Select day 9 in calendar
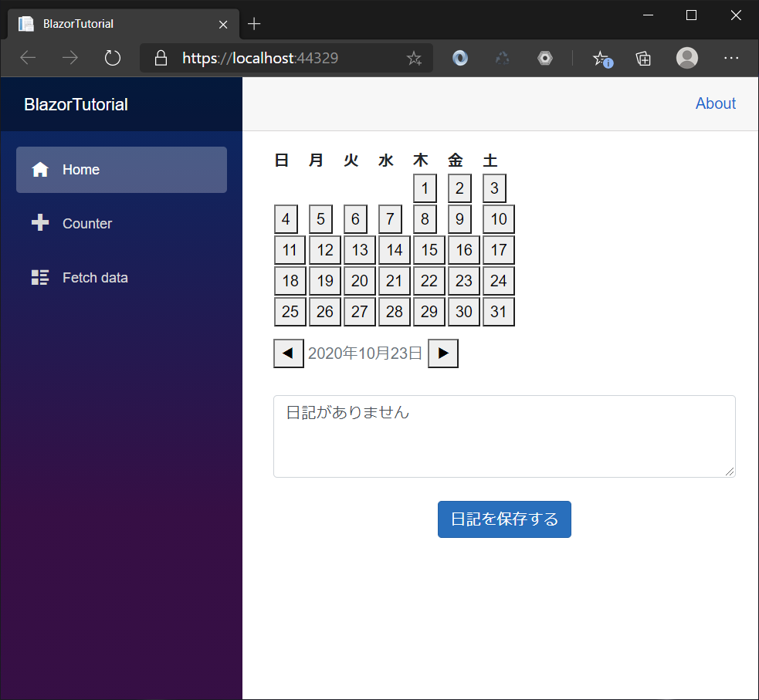 coord(460,219)
